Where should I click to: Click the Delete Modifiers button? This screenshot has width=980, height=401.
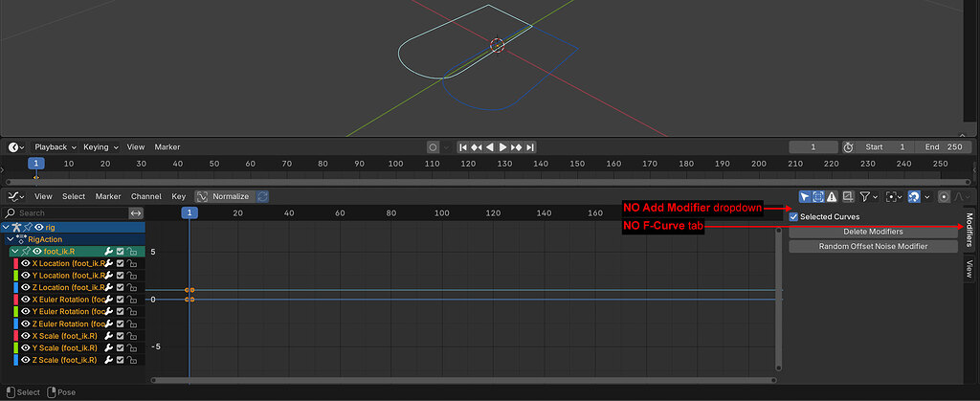tap(873, 232)
